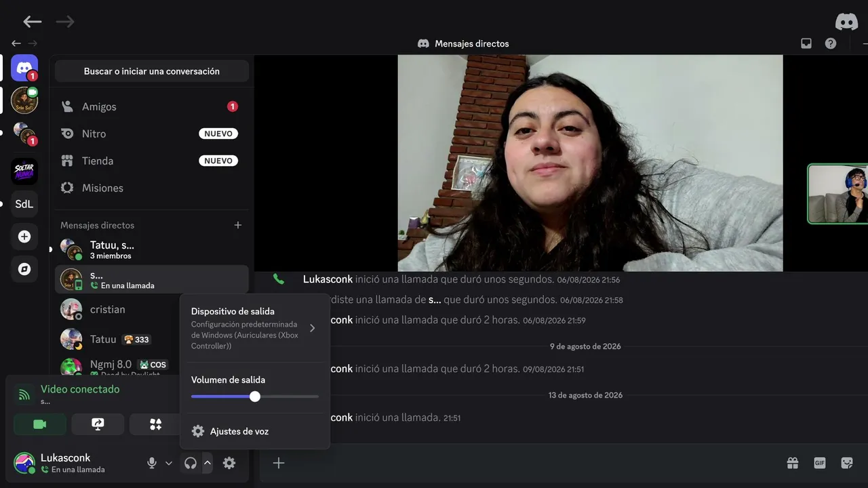Click the 13 de agosto de 2026 date divider
Screen dimensions: 868x488
(585, 395)
